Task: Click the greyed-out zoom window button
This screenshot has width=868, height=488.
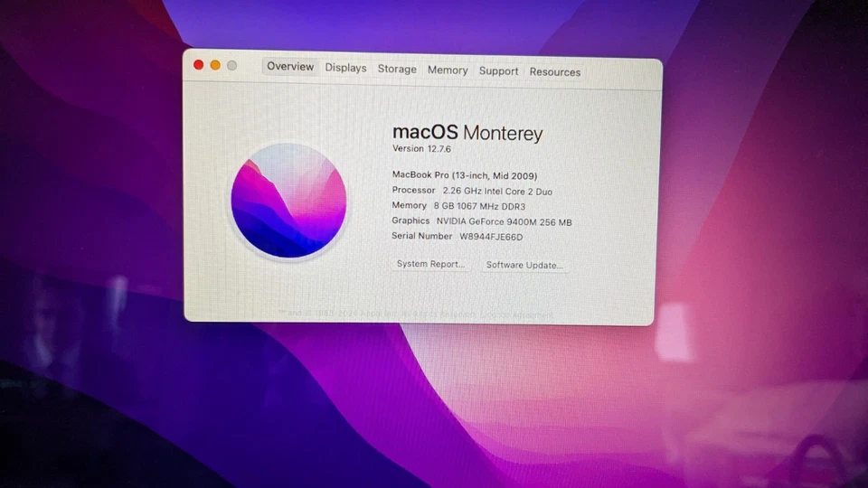Action: click(x=232, y=66)
